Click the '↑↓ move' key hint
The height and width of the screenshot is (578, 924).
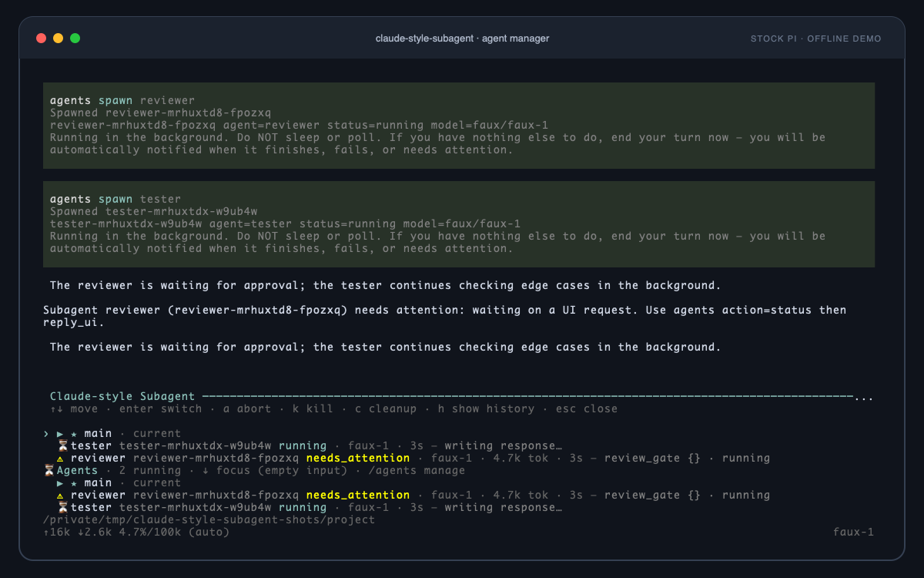tap(74, 409)
